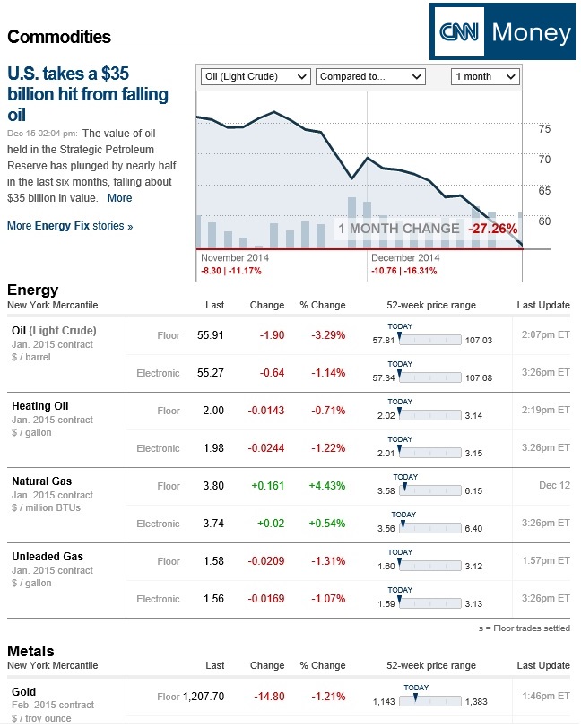Expand the "Compared to..." dropdown
The width and height of the screenshot is (581, 728).
tap(369, 76)
